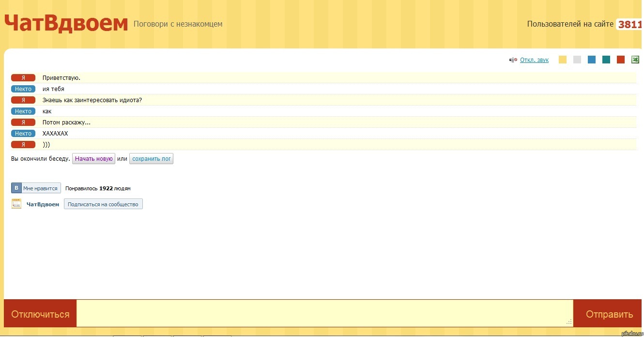Screen dimensions: 644x337
Task: Click the Я badge beside Приветствую.
Action: pos(23,78)
